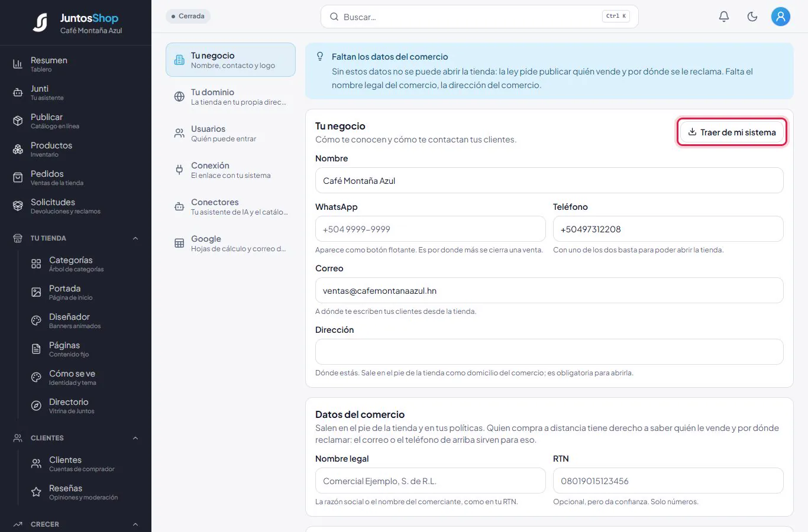Click the Nombre input field
The image size is (808, 532).
click(x=550, y=180)
